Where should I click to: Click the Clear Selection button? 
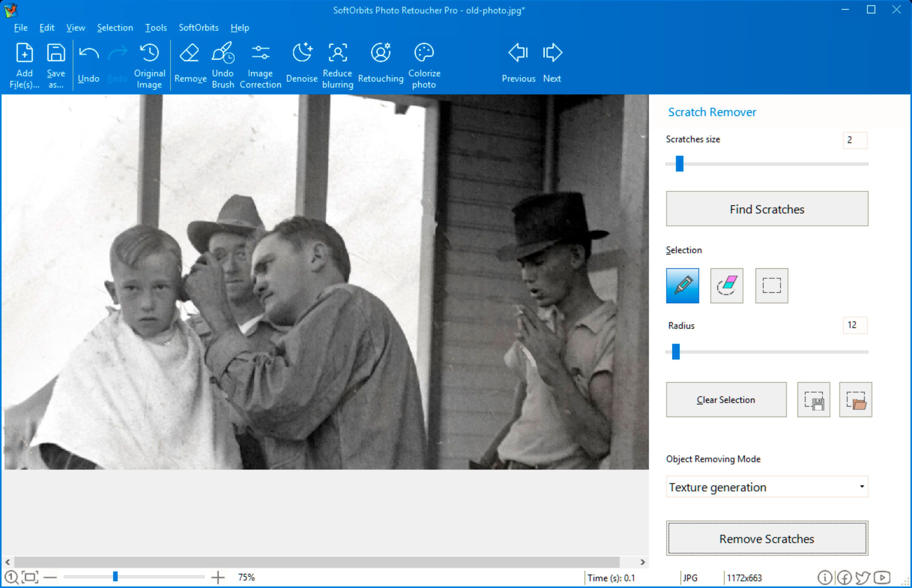point(726,399)
